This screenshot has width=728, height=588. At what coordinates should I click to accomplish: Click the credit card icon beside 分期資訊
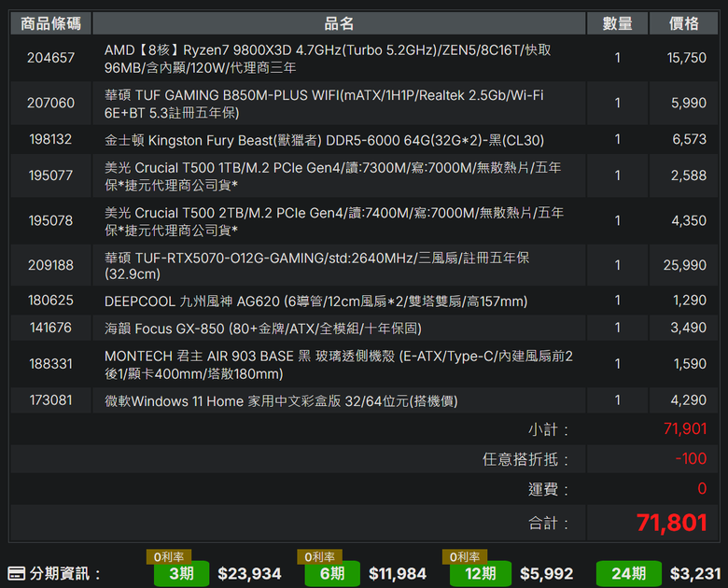pos(16,573)
